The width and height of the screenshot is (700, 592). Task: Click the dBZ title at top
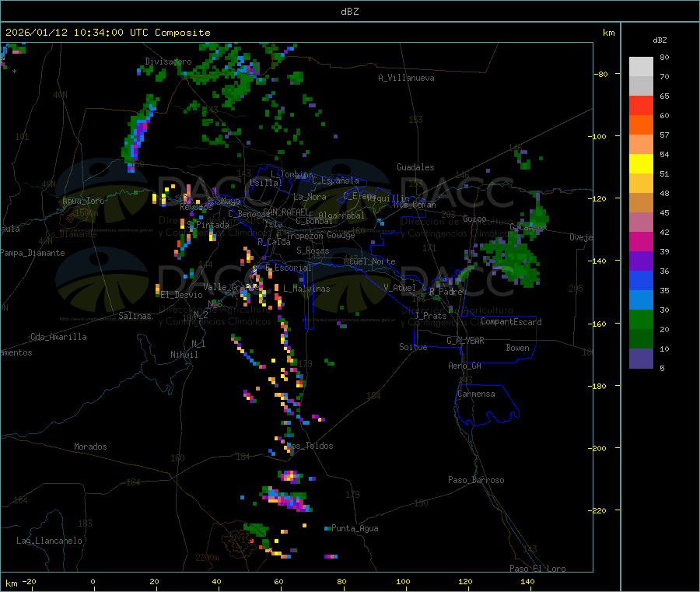point(349,11)
